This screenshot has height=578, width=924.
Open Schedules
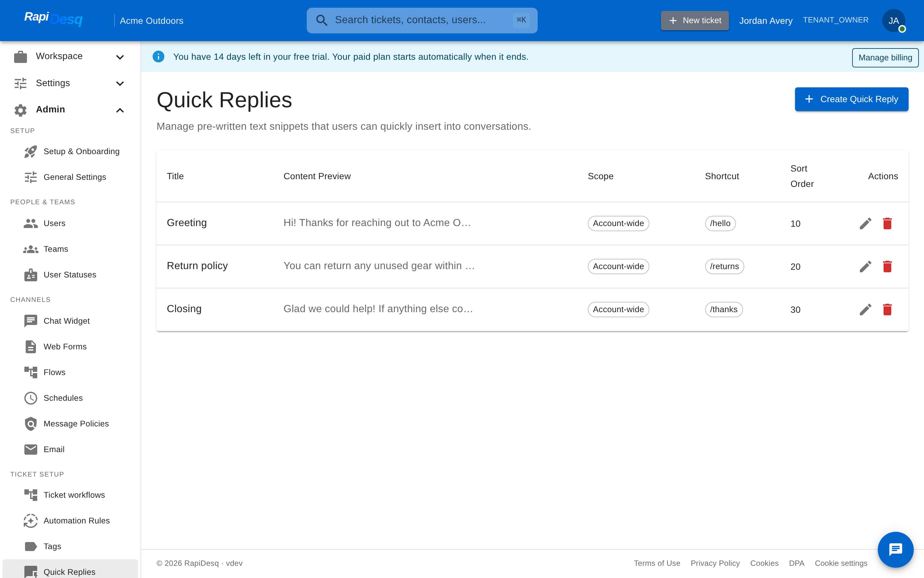(x=70, y=398)
